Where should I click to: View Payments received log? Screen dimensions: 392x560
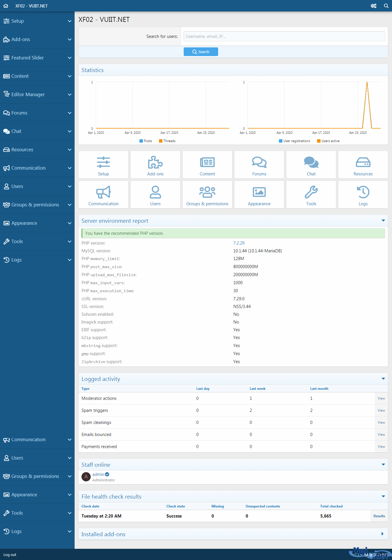tap(381, 447)
